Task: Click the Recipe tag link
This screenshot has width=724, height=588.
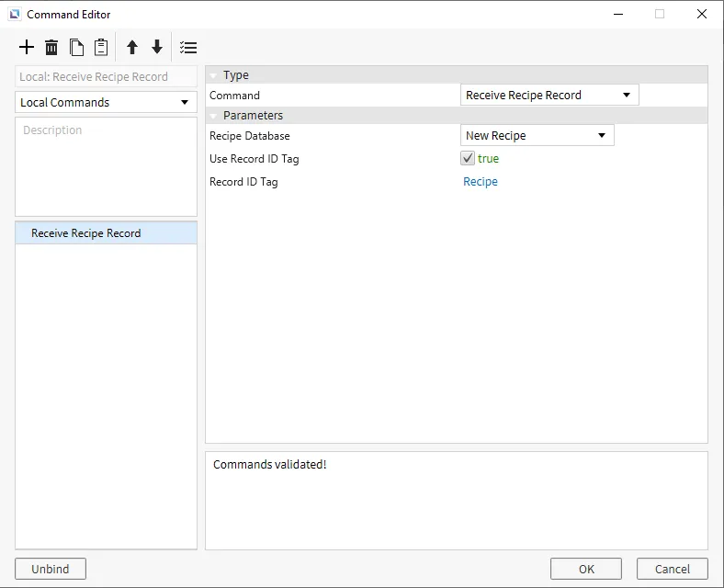Action: point(481,182)
